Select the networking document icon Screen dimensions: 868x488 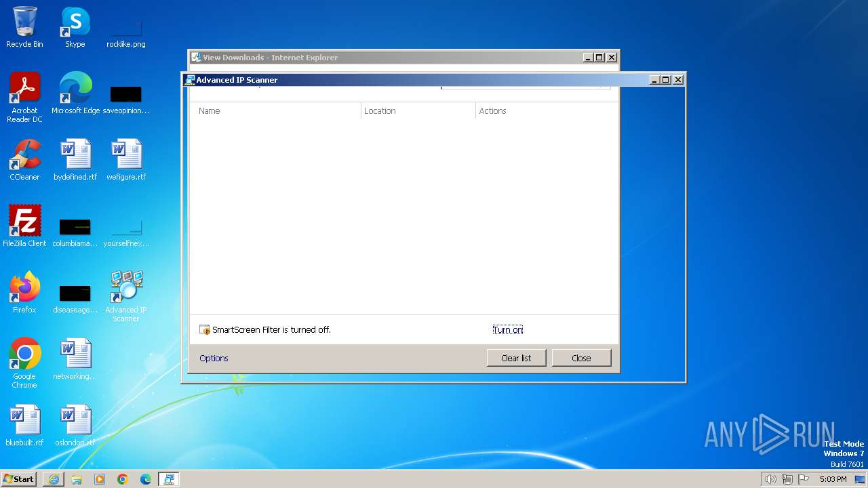point(75,359)
